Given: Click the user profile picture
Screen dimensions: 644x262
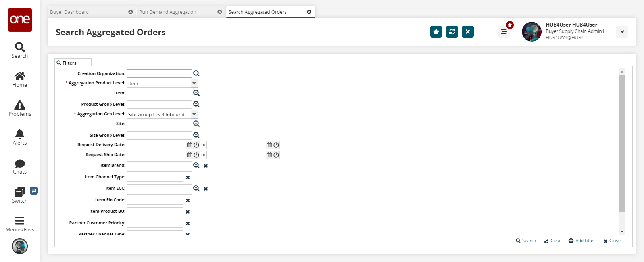Looking at the screenshot, I should click(x=532, y=32).
